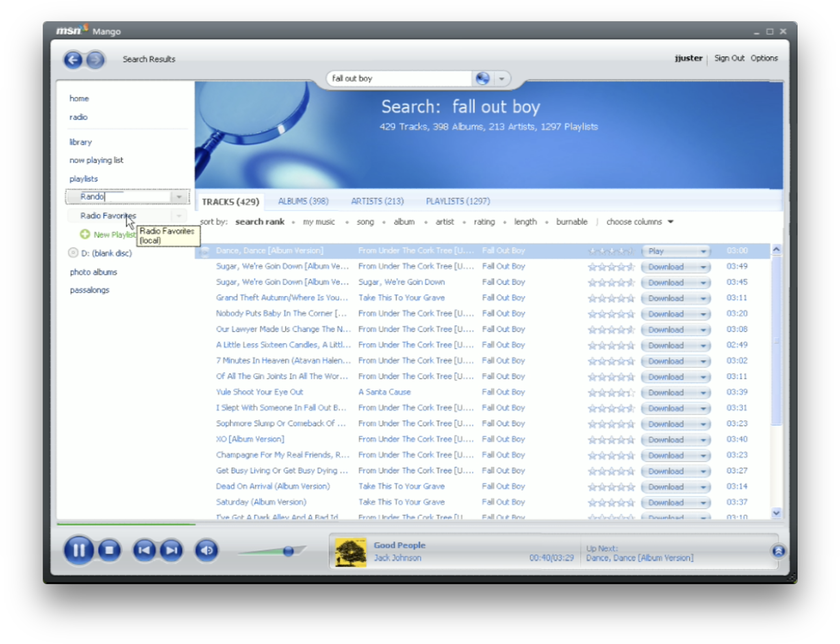The image size is (840, 644).
Task: Mute audio with the speaker icon
Action: point(206,550)
